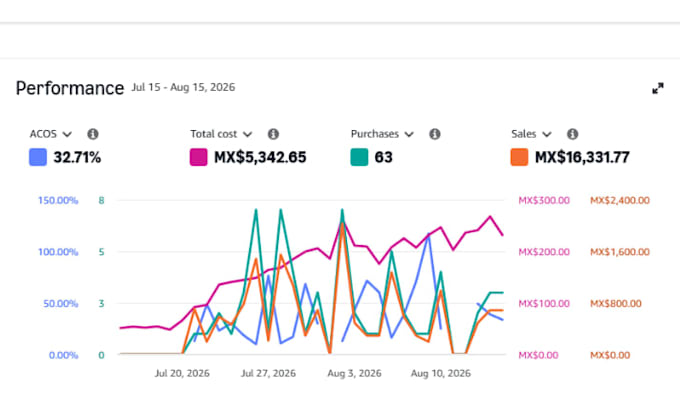Viewport: 680px width, 411px height.
Task: Click the MX$200.00 cost axis label
Action: point(544,252)
